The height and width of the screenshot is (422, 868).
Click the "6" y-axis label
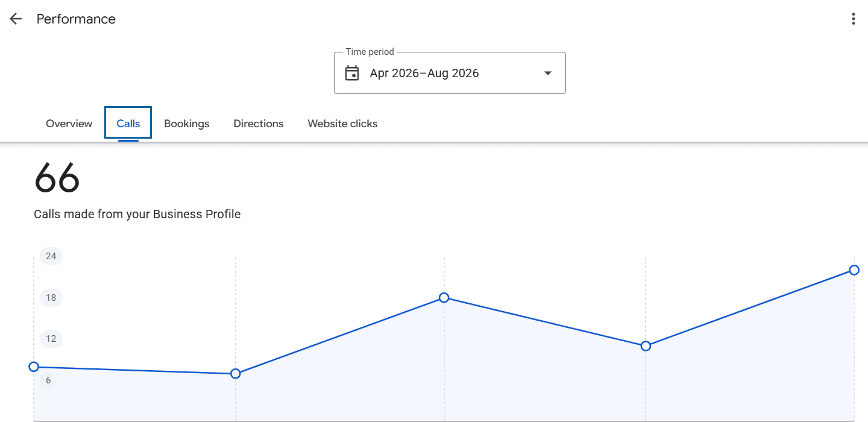click(x=49, y=380)
